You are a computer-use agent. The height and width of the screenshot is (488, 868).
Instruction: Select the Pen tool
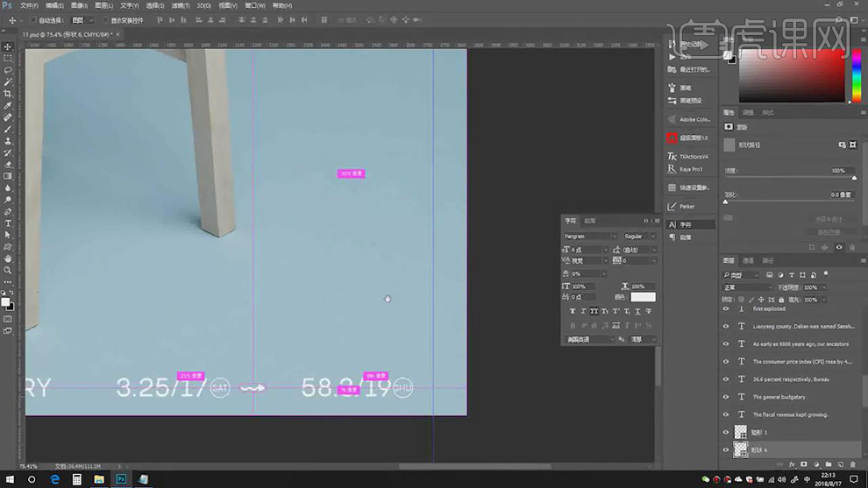pyautogui.click(x=8, y=212)
